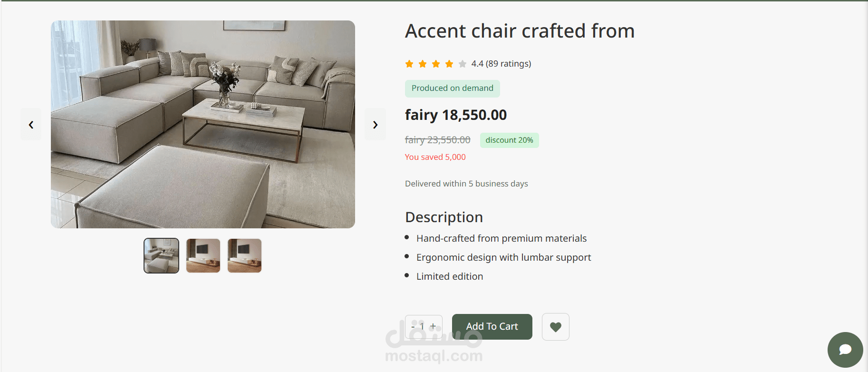Open the chat bubble widget
The height and width of the screenshot is (372, 868).
click(x=845, y=350)
